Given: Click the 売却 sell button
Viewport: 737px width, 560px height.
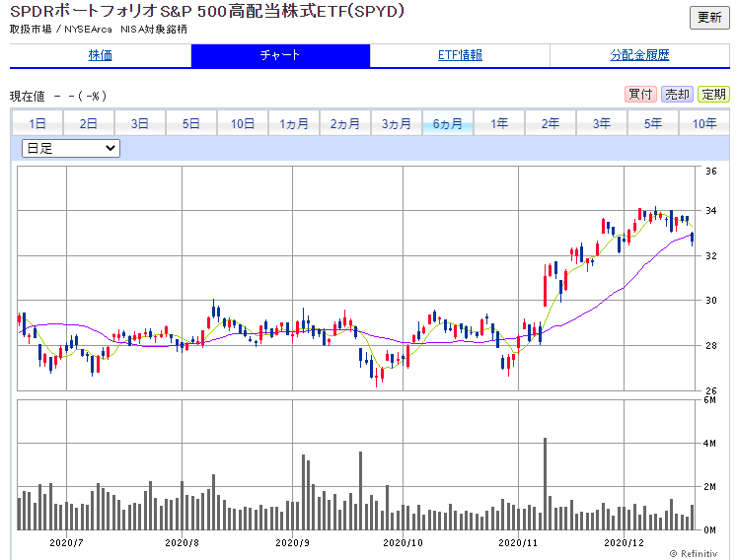Looking at the screenshot, I should (677, 95).
